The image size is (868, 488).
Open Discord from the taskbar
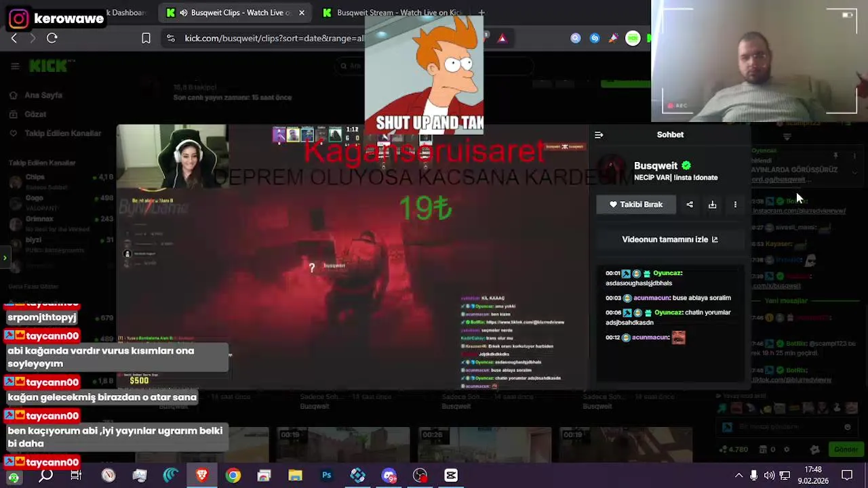pyautogui.click(x=389, y=476)
